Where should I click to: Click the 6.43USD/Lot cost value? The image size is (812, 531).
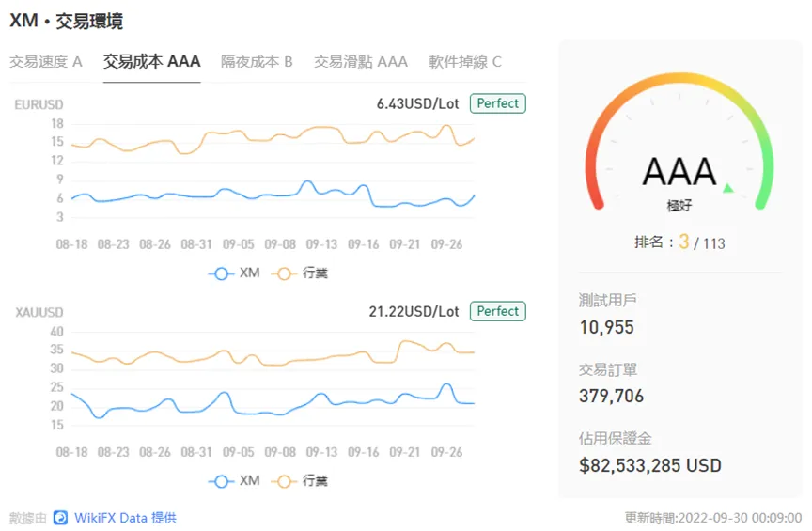[418, 103]
